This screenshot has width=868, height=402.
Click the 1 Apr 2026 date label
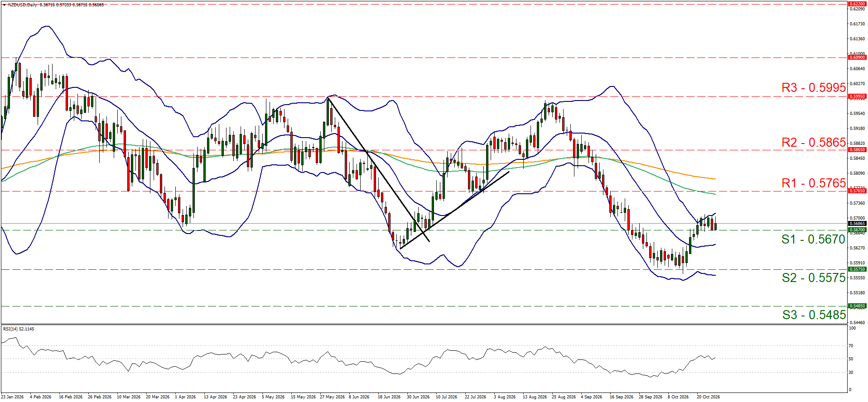185,397
